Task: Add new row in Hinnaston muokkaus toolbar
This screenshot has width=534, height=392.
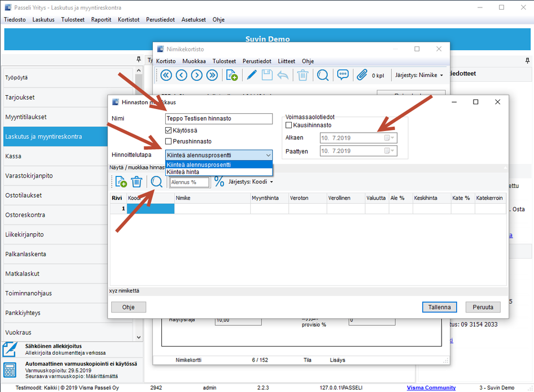Action: click(x=121, y=182)
